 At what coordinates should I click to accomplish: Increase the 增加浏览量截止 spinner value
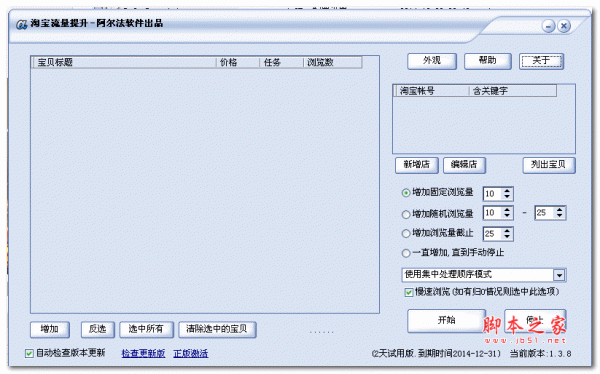tap(507, 231)
